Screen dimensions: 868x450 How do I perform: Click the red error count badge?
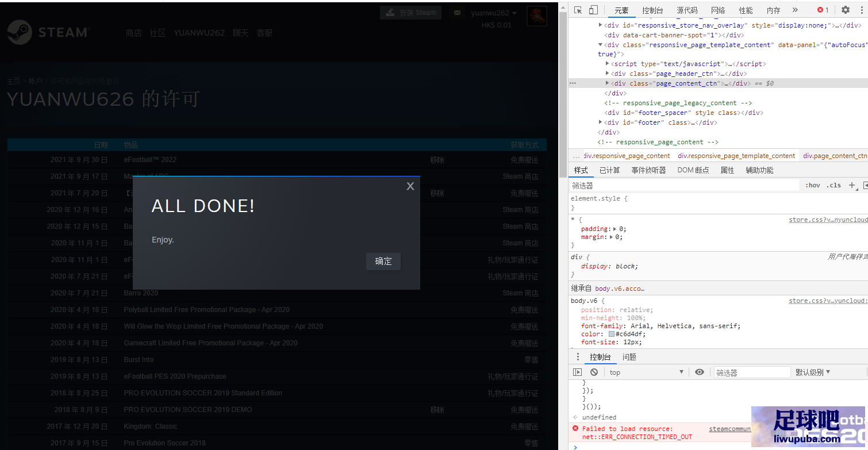pos(823,10)
